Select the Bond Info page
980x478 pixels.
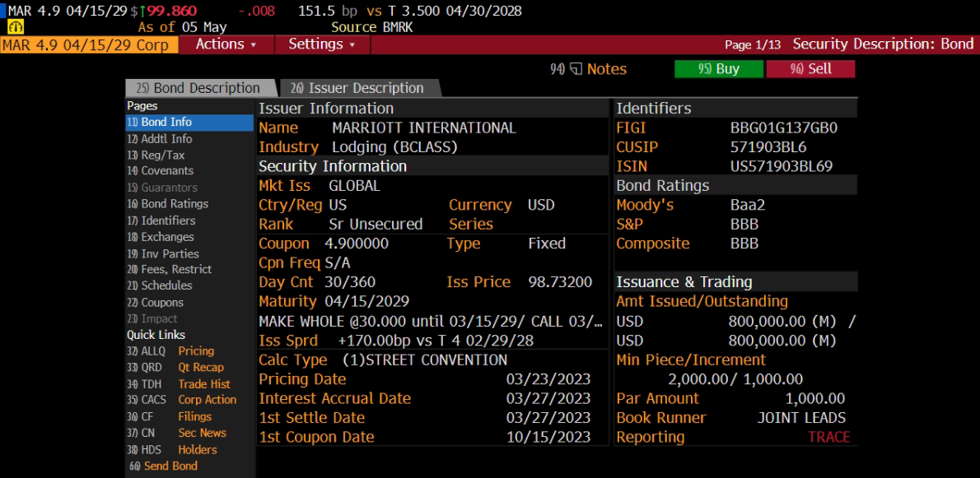coord(189,123)
